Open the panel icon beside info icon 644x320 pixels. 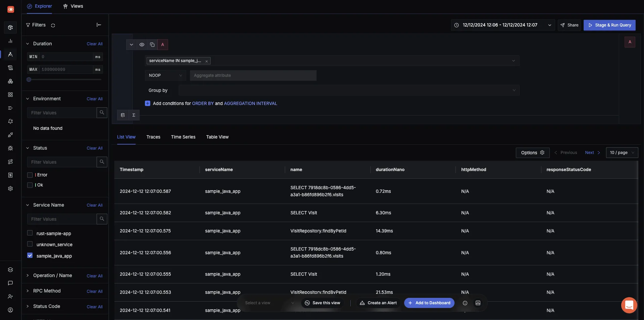[478, 303]
